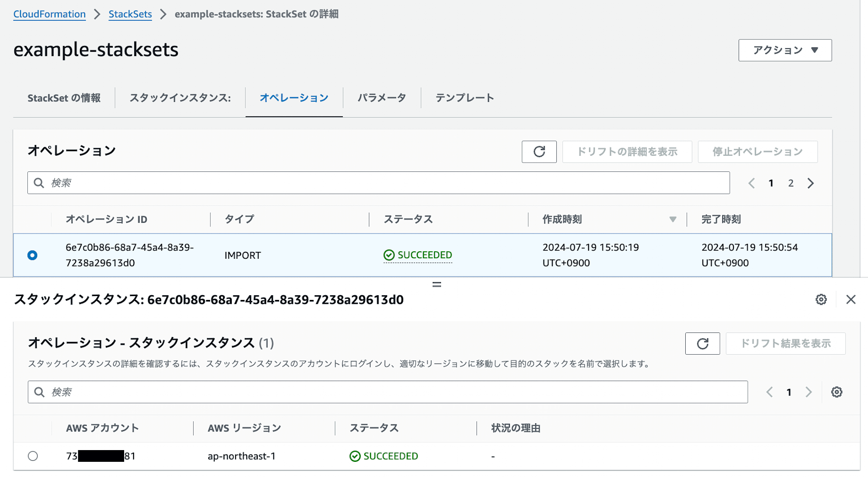This screenshot has height=477, width=868.
Task: Click the refresh icon in the オペレーション panel
Action: click(x=539, y=151)
